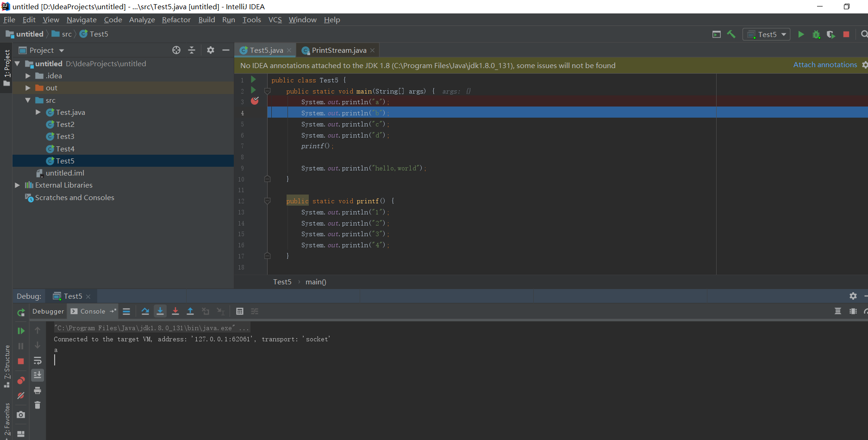The width and height of the screenshot is (868, 440).
Task: Click the Attach annotations link
Action: tap(825, 65)
